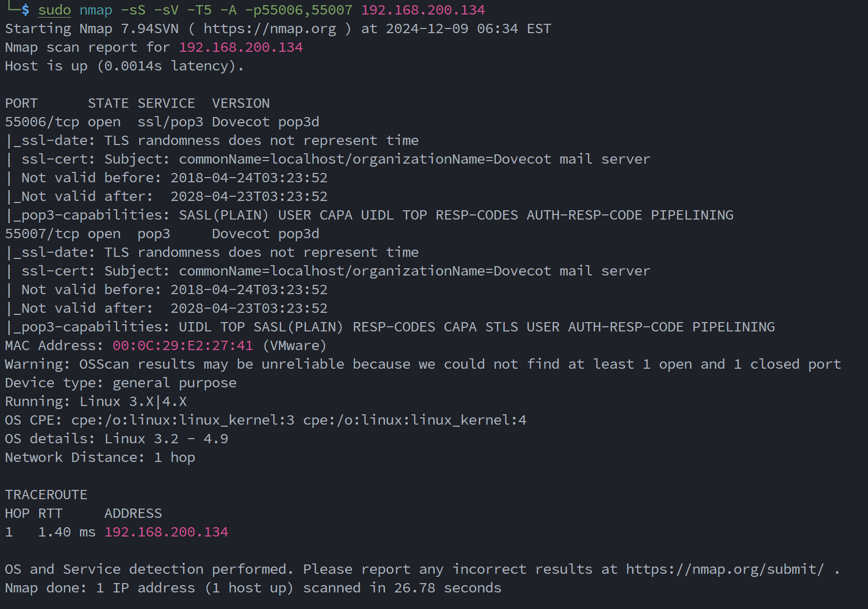
Task: Click the traceroute hop address 192.168.200.134
Action: point(166,532)
